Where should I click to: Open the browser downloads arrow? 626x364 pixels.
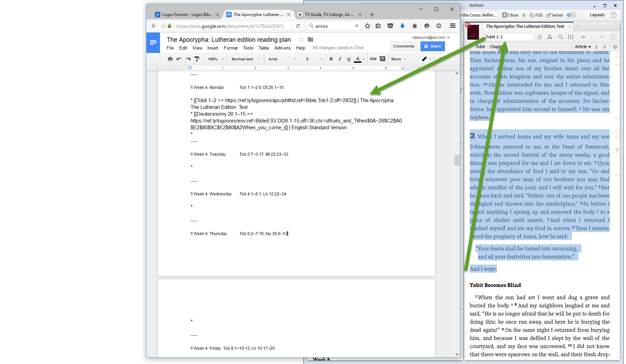point(403,26)
